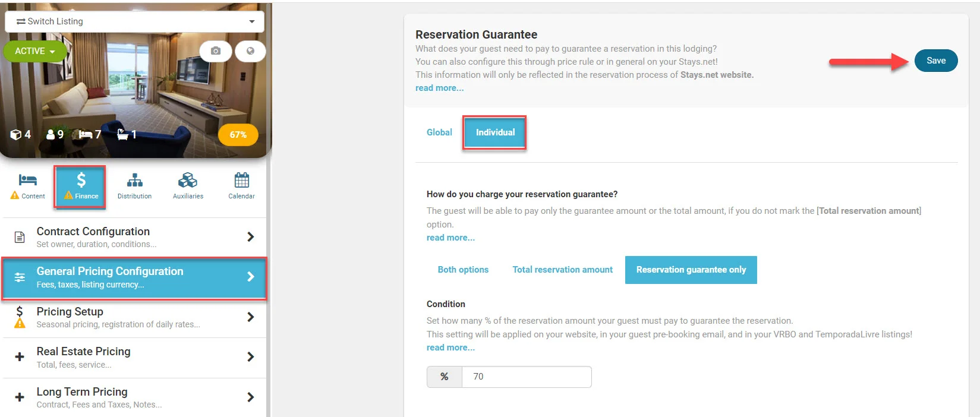The height and width of the screenshot is (417, 980).
Task: Select Total reservation amount option
Action: [x=562, y=270]
